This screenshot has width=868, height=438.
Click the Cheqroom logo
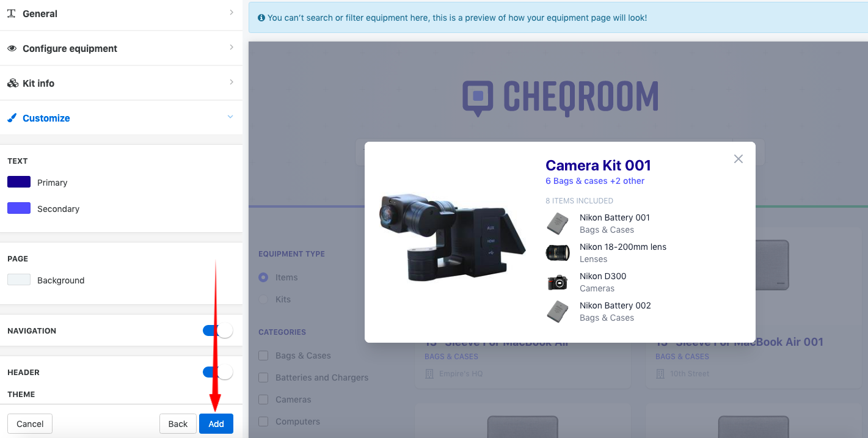point(560,99)
